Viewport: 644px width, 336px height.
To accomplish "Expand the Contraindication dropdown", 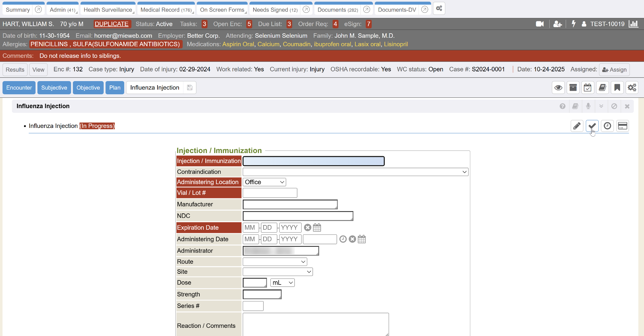I will pos(355,172).
